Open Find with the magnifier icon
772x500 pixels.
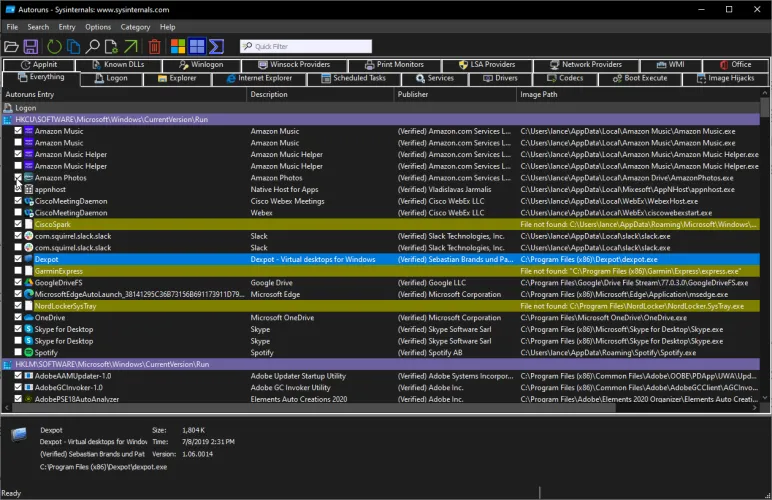[93, 46]
